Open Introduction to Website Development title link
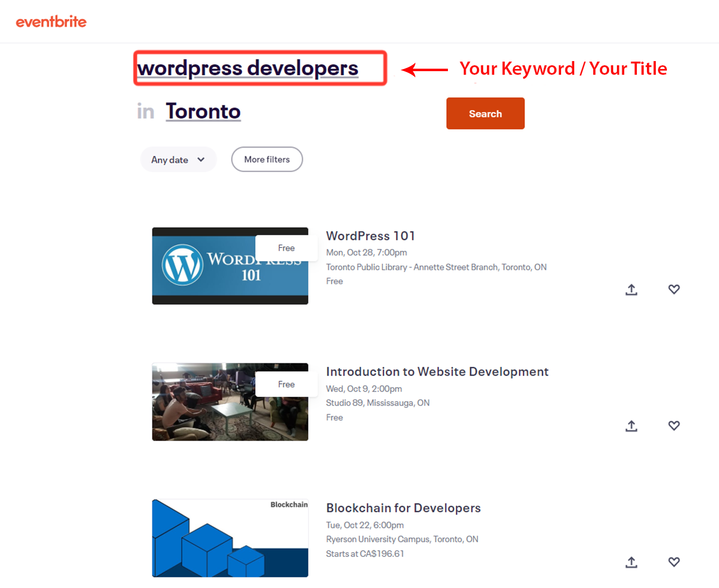The height and width of the screenshot is (588, 719). tap(437, 372)
